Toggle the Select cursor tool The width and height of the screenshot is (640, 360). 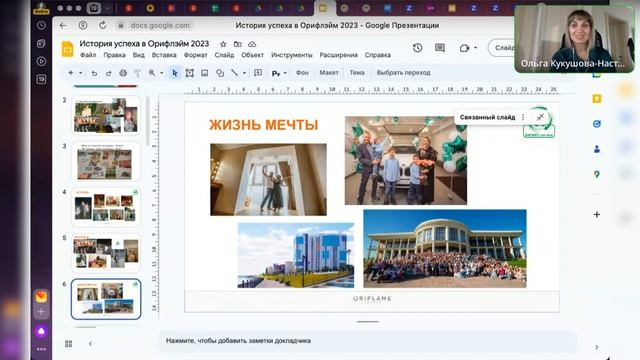pyautogui.click(x=175, y=73)
